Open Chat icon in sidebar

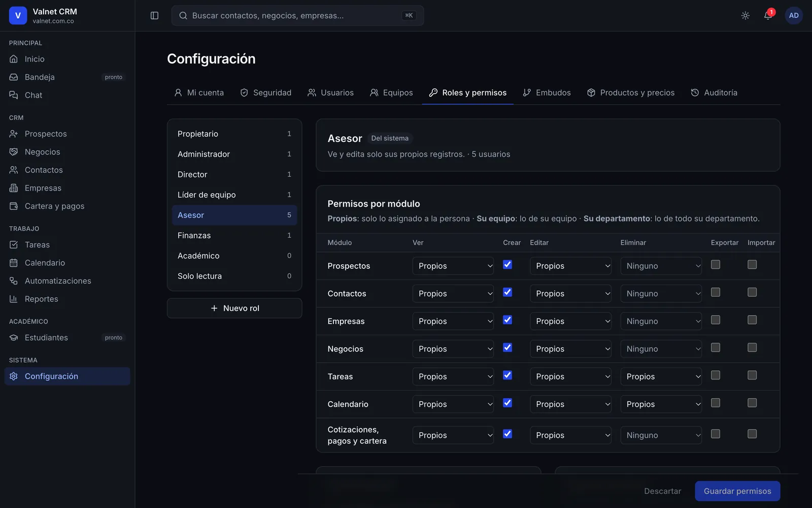(x=14, y=95)
